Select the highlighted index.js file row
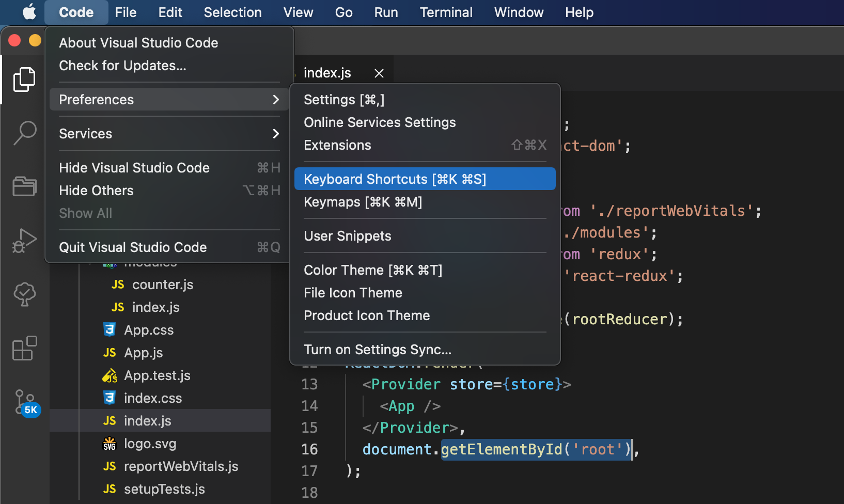Screen dimensions: 844x504 coord(160,420)
